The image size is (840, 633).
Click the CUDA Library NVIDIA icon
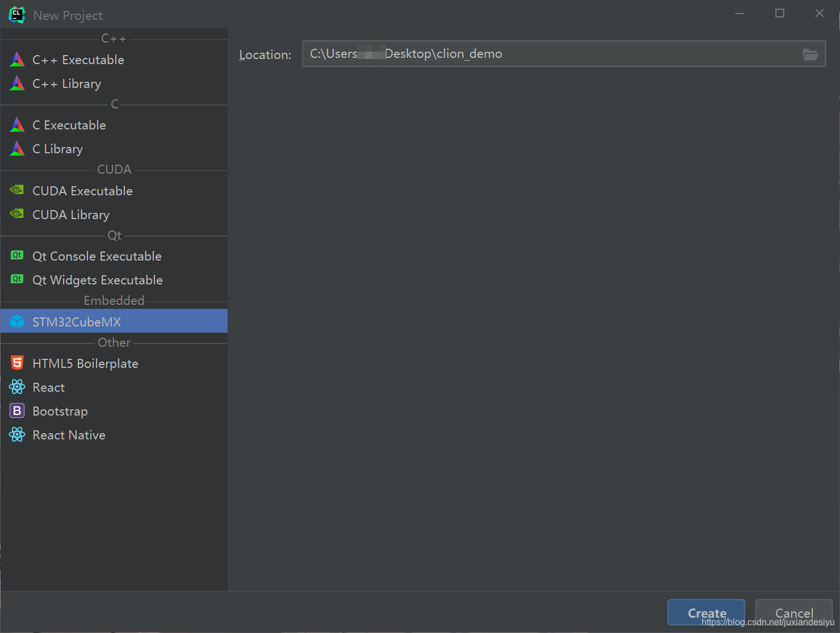click(17, 214)
